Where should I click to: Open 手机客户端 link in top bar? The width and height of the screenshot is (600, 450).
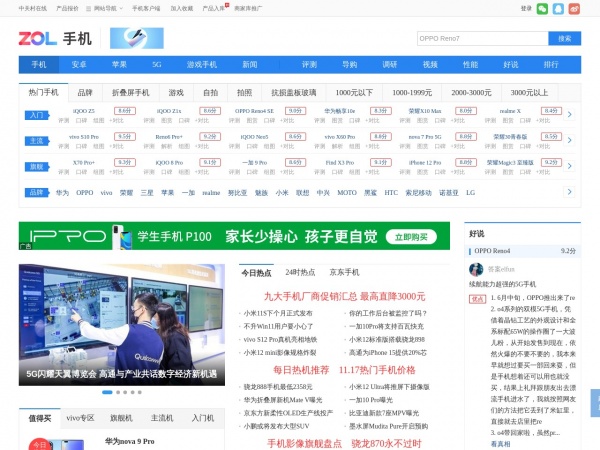pos(146,8)
